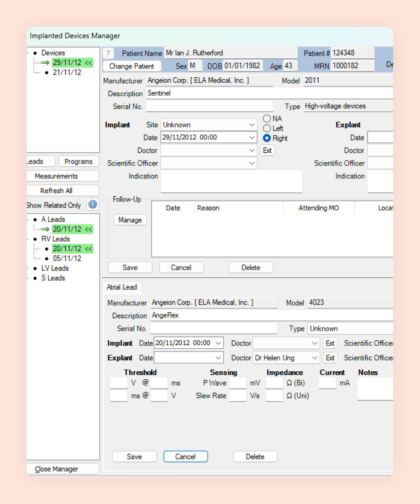
Task: Click the Impedance Ω (Bi) field
Action: (275, 383)
